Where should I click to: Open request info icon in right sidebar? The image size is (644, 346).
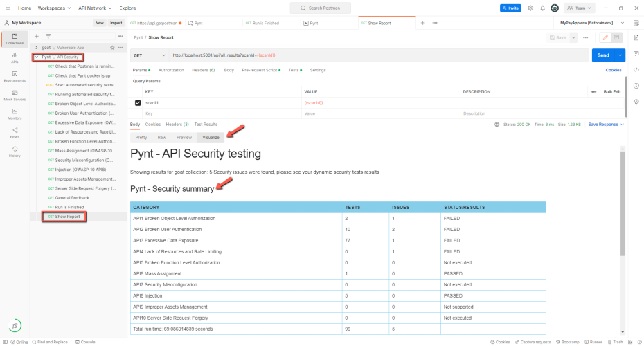pos(636,86)
